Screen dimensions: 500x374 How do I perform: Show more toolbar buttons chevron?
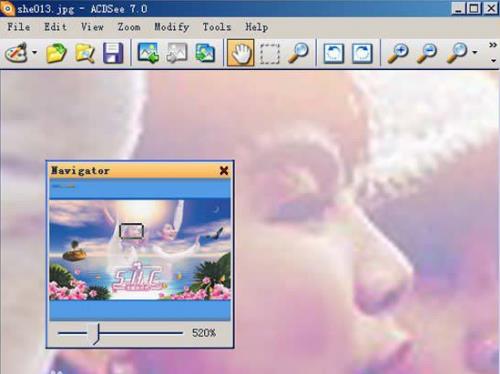pyautogui.click(x=493, y=45)
